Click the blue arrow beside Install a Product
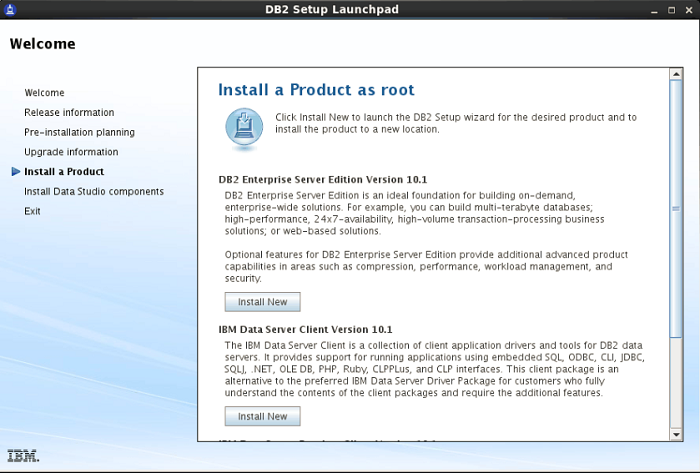The image size is (700, 473). (16, 171)
